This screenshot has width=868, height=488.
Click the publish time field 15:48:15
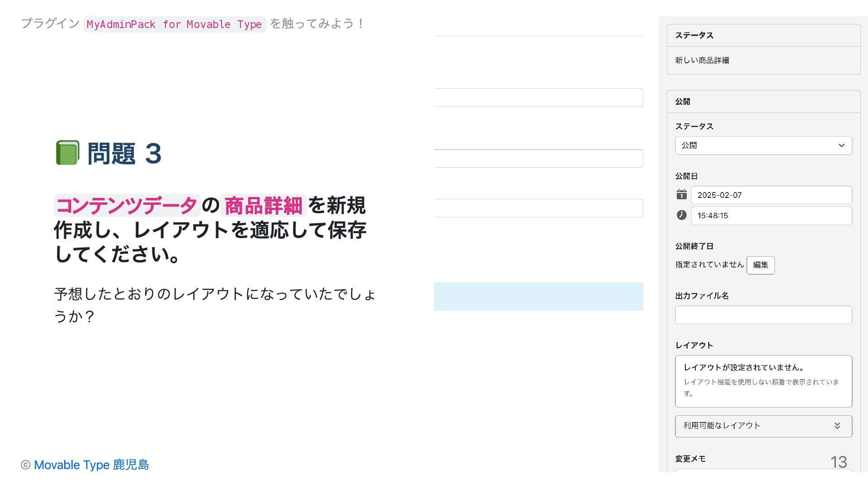771,216
